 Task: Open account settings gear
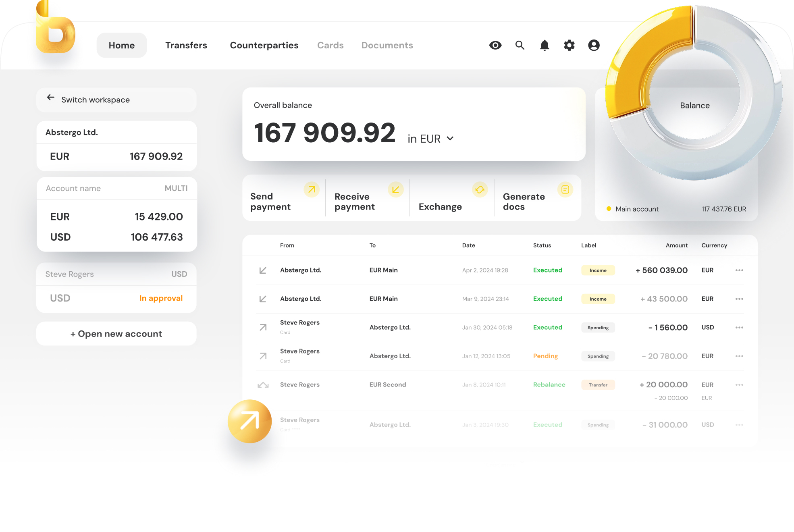point(569,45)
